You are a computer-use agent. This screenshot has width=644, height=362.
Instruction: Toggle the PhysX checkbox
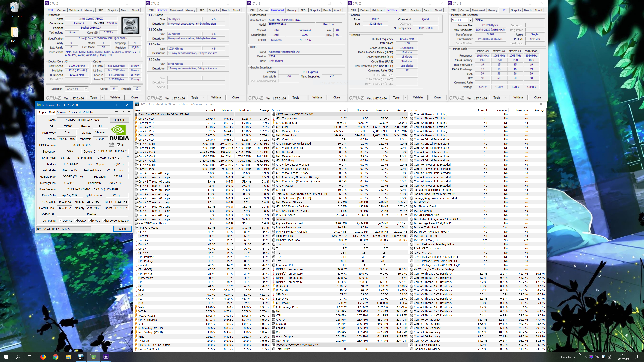point(90,221)
